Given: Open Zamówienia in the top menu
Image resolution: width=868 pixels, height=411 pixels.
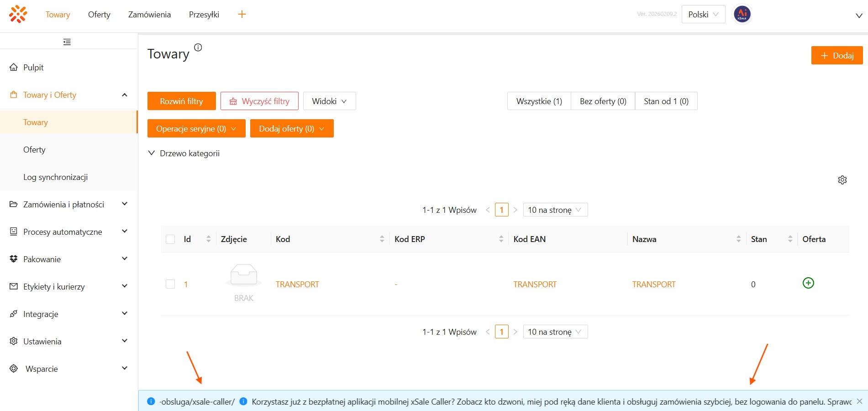Looking at the screenshot, I should (x=149, y=15).
